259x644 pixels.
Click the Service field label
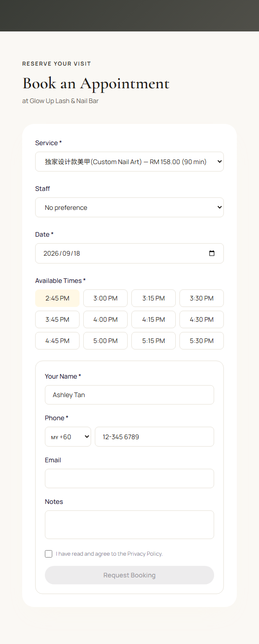click(49, 143)
